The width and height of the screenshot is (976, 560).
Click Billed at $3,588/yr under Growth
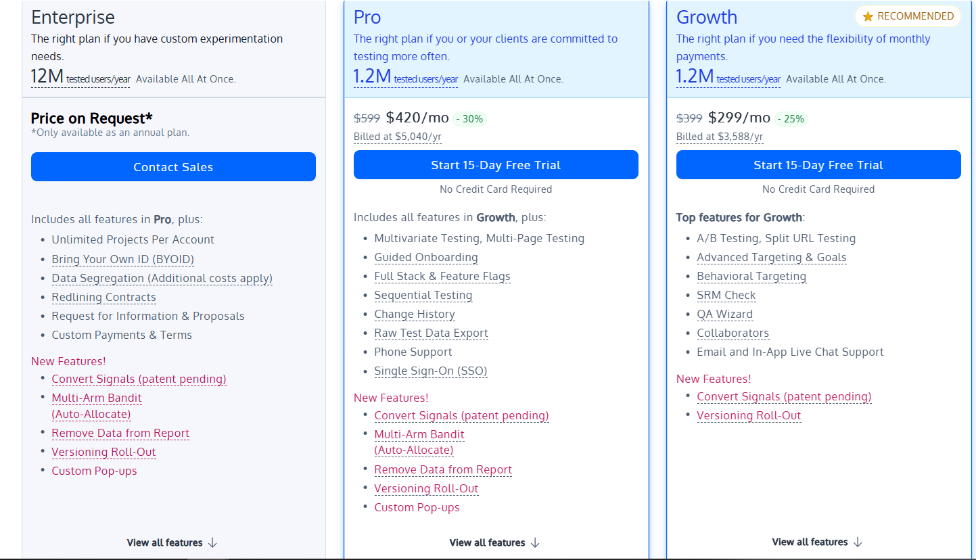719,137
